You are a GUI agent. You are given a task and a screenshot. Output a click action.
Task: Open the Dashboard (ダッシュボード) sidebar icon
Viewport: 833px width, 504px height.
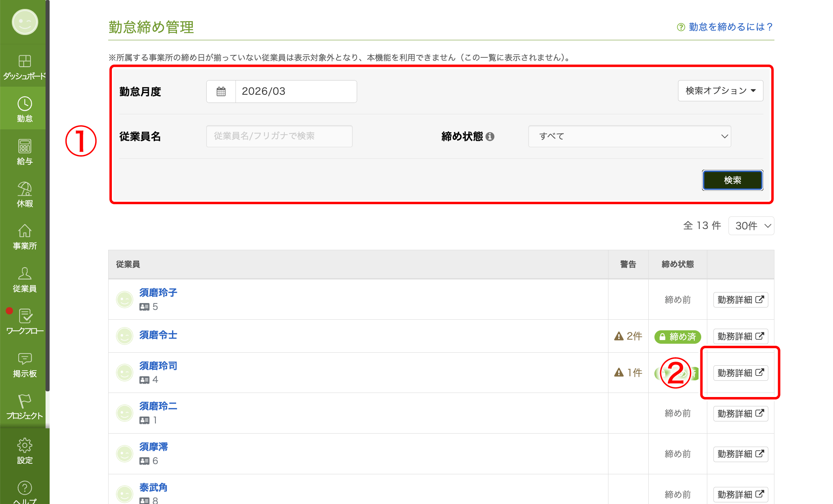[x=24, y=62]
